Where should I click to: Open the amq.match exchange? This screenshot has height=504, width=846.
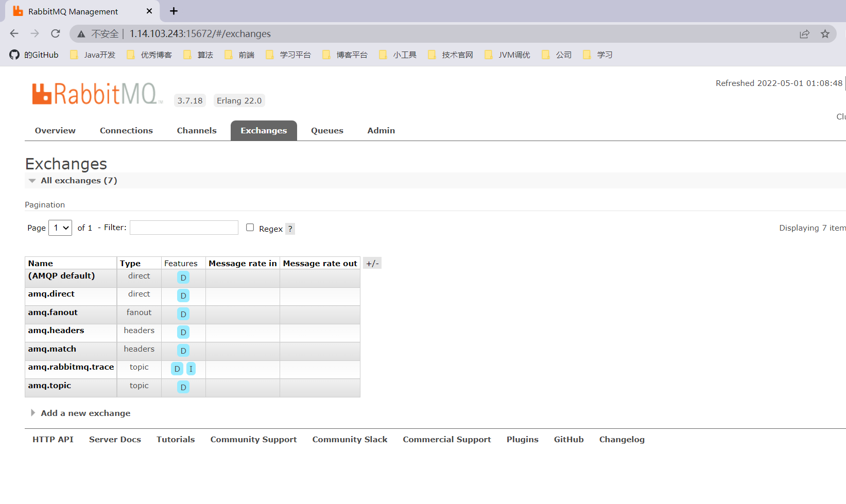pyautogui.click(x=52, y=349)
